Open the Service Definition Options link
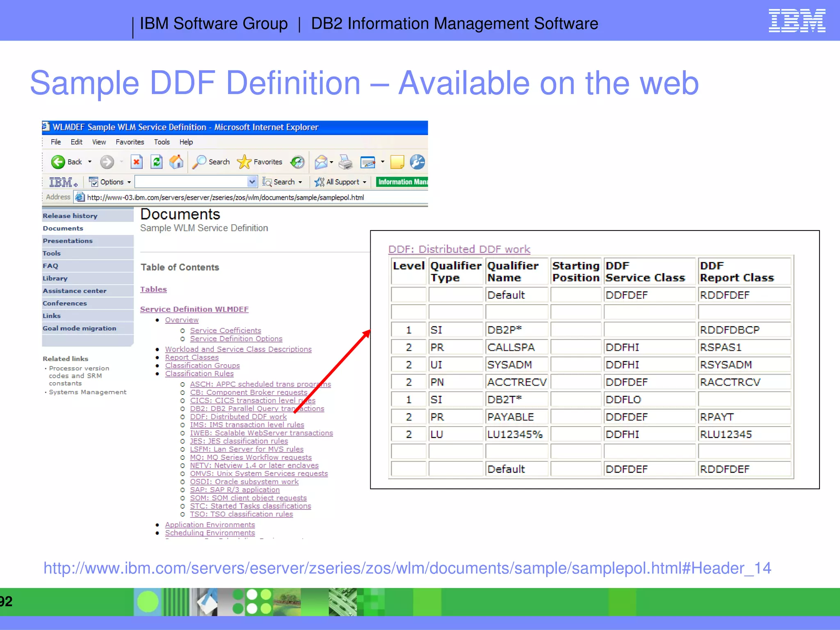Viewport: 840px width, 630px height. 236,339
